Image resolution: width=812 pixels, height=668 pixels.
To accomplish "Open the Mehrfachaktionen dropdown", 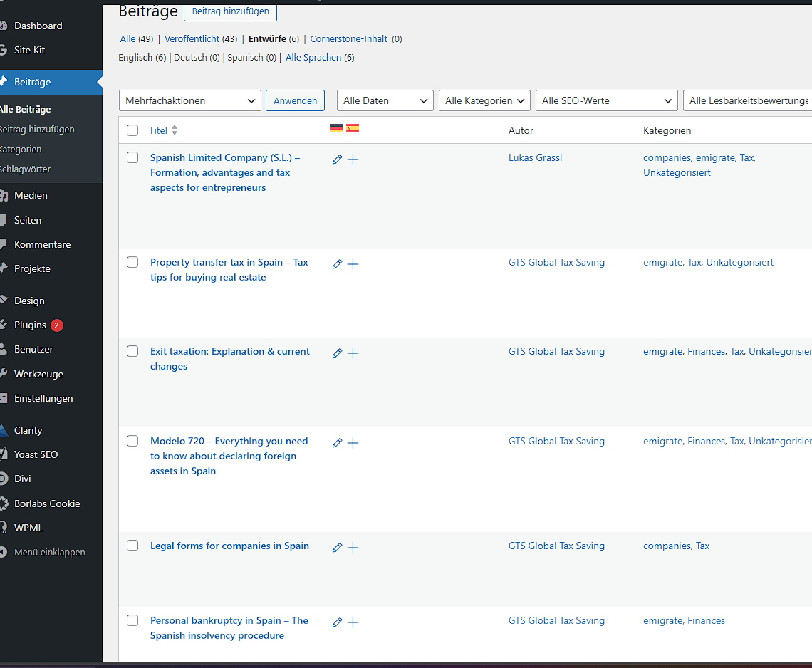I will (x=190, y=100).
